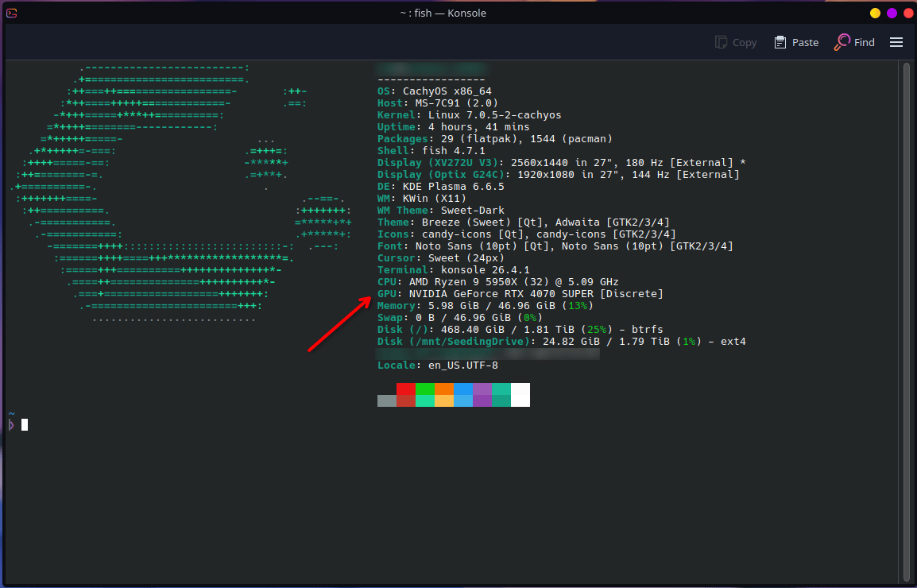Click the bright red color block
Screen dimensions: 917x588
406,389
